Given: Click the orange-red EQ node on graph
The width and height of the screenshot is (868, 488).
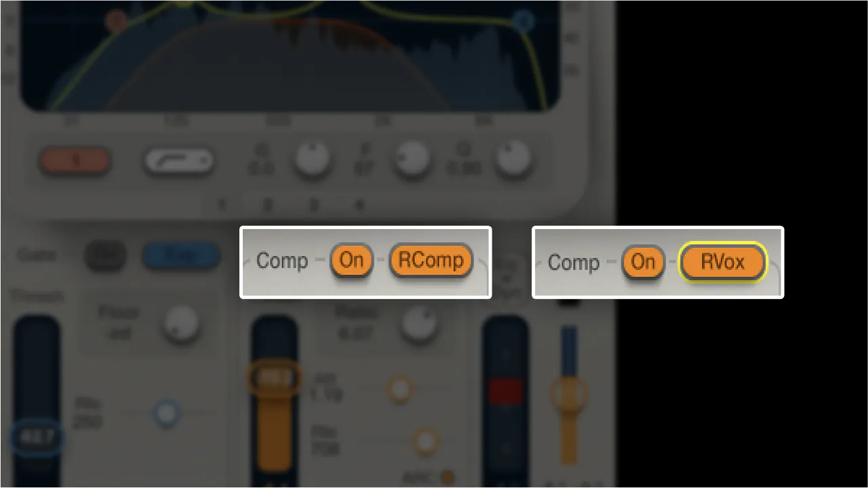Looking at the screenshot, I should tap(117, 22).
